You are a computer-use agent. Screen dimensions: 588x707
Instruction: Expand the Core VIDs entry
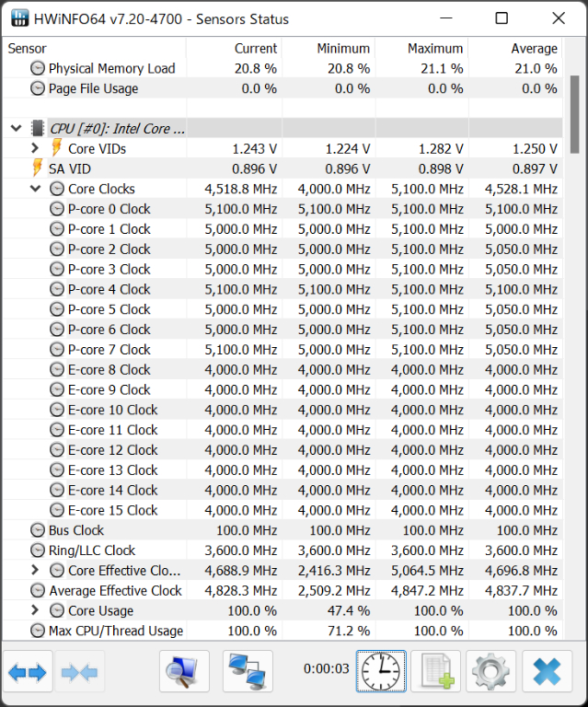click(35, 148)
